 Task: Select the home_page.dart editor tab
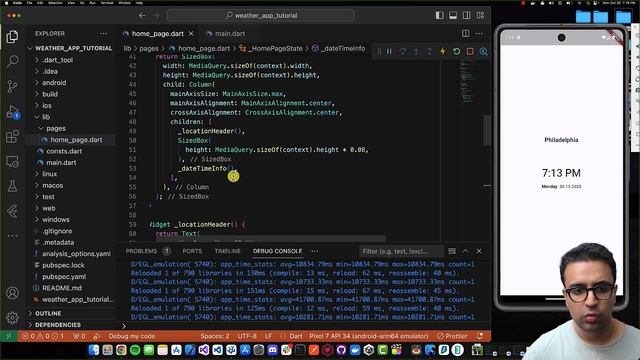pos(158,33)
